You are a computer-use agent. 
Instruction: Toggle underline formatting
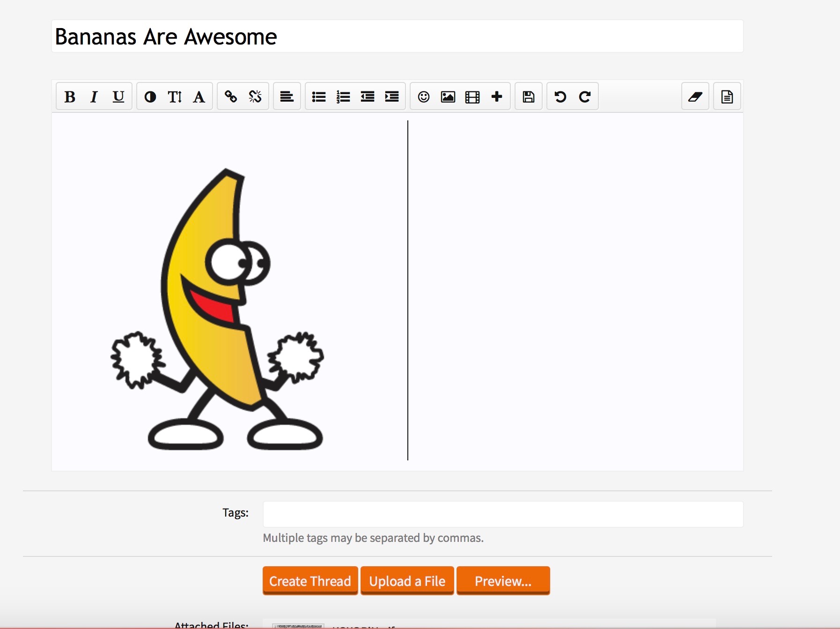[118, 96]
